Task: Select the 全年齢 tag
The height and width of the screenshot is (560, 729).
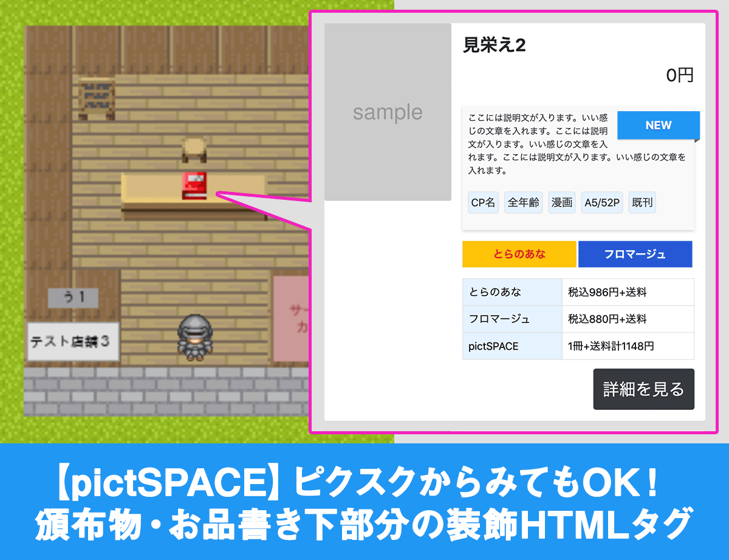Action: coord(523,203)
